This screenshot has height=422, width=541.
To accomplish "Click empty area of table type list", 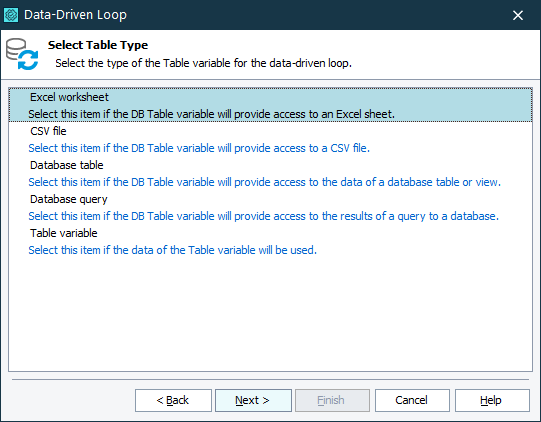I will tap(270, 314).
